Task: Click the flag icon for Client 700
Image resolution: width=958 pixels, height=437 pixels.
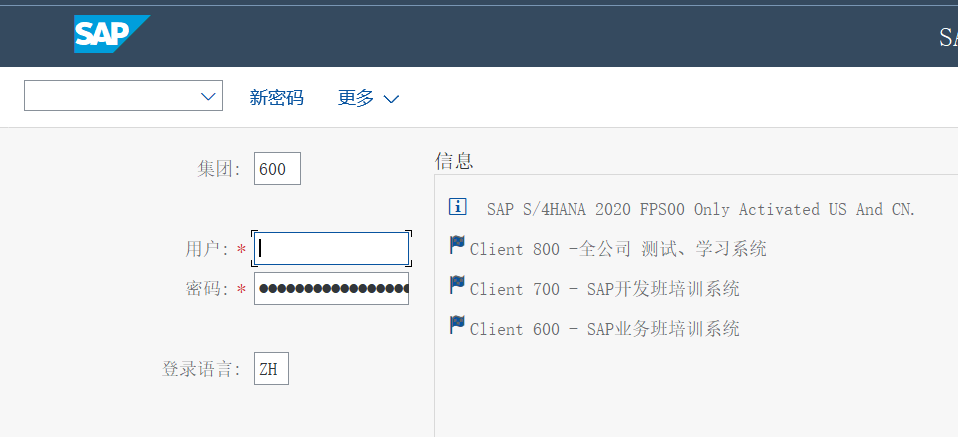Action: pos(457,285)
